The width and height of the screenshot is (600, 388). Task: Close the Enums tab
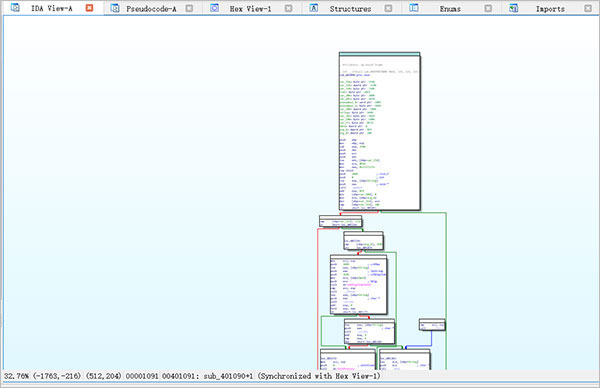pyautogui.click(x=488, y=8)
